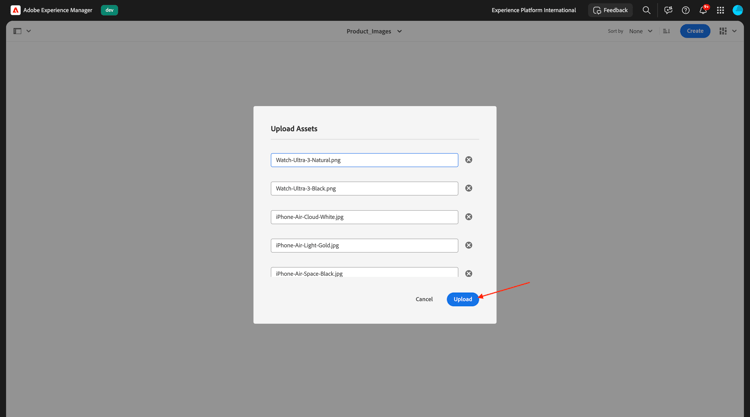Remove iPhone-Air-Cloud-White.jpg from upload list
Screen dimensions: 750x417
point(469,217)
